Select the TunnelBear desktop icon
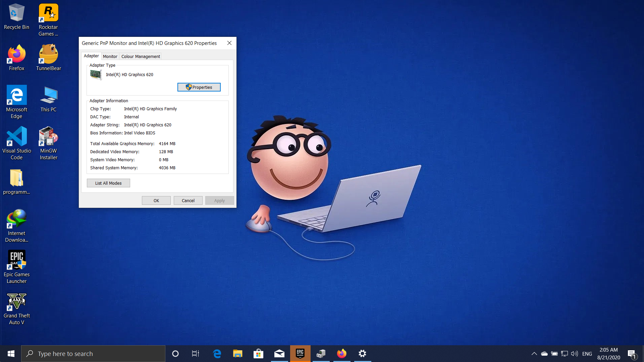The image size is (644, 362). [48, 55]
